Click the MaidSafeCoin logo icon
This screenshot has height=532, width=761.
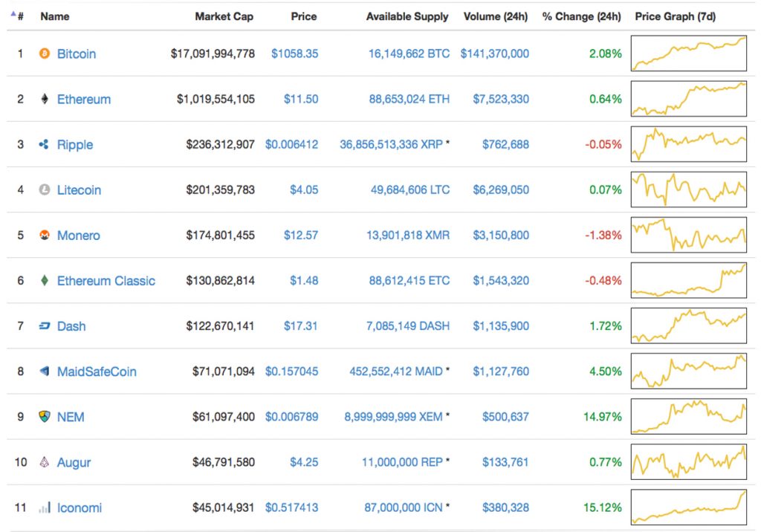click(44, 372)
